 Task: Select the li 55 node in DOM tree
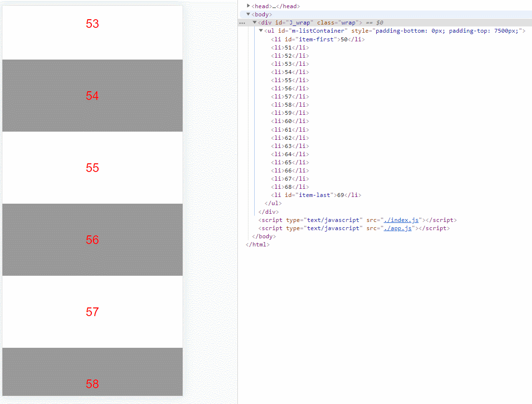click(290, 80)
